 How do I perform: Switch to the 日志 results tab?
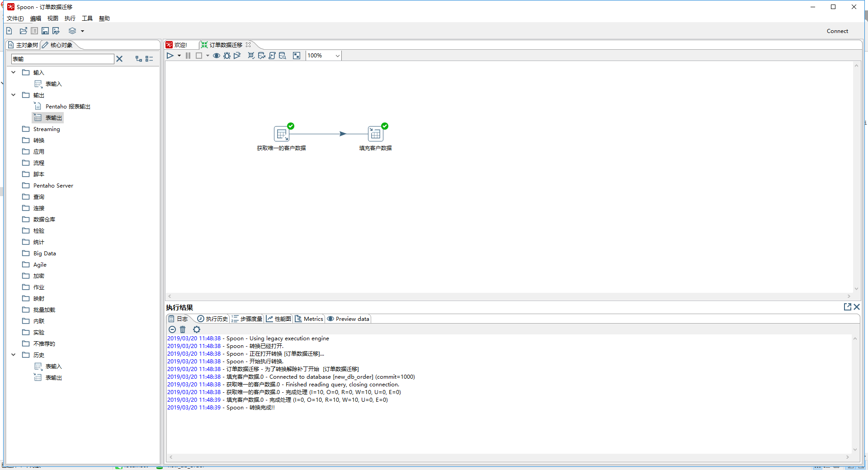click(x=178, y=319)
